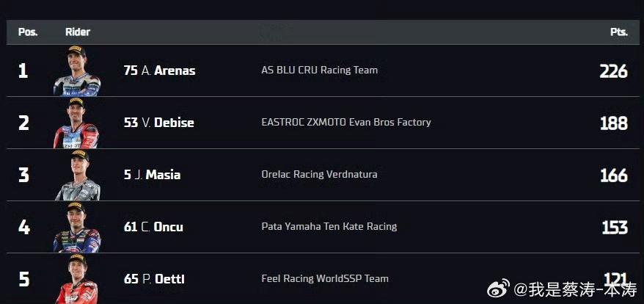This screenshot has height=304, width=644.
Task: Click the 226 points value
Action: pos(614,71)
